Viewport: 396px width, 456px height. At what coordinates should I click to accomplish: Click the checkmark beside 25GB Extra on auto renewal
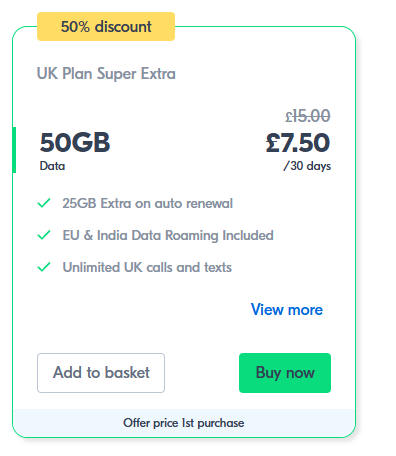(x=44, y=203)
